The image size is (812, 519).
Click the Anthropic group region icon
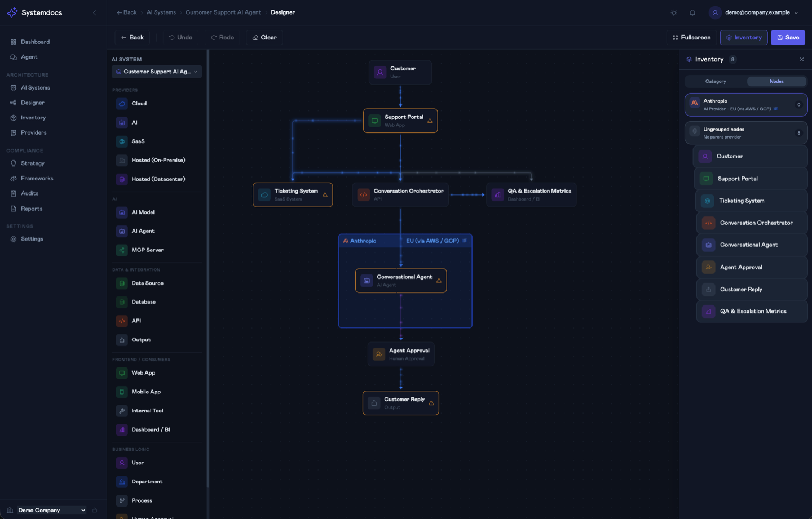coord(465,241)
